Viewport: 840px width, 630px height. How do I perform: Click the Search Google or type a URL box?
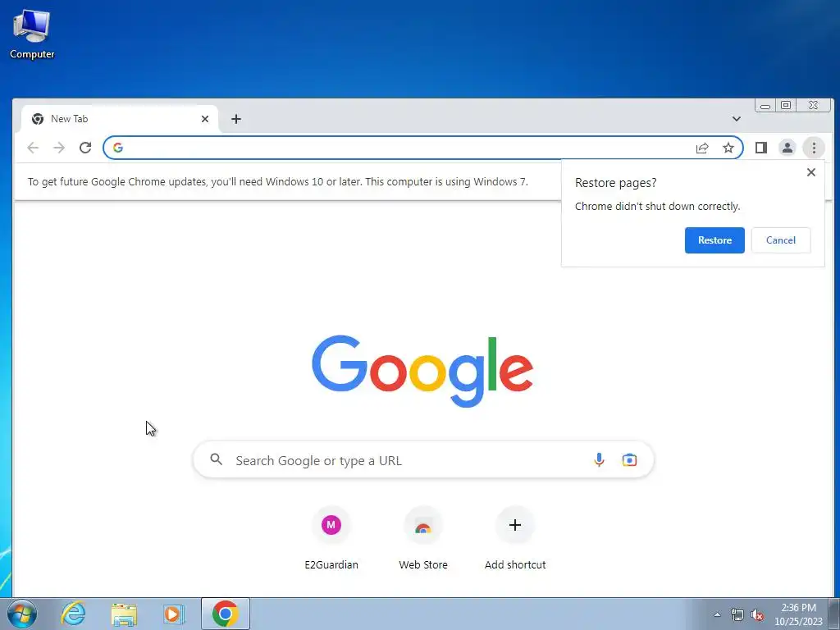point(423,460)
